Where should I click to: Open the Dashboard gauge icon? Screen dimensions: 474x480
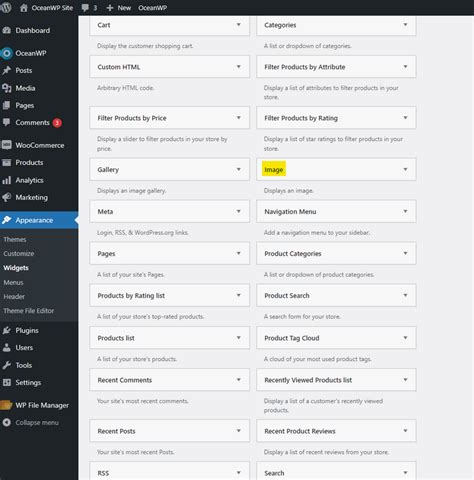[x=7, y=30]
